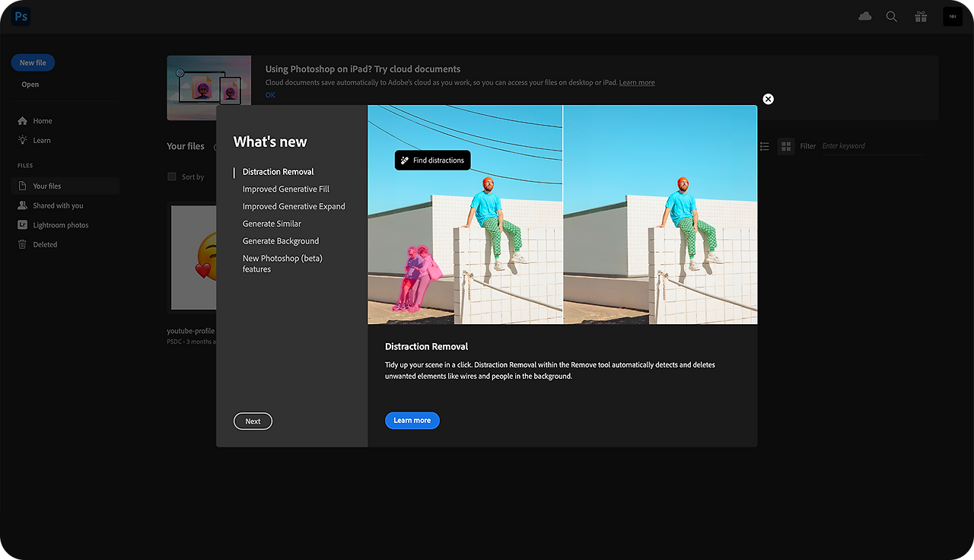The width and height of the screenshot is (974, 560).
Task: Open search with the magnifier icon
Action: tap(892, 17)
